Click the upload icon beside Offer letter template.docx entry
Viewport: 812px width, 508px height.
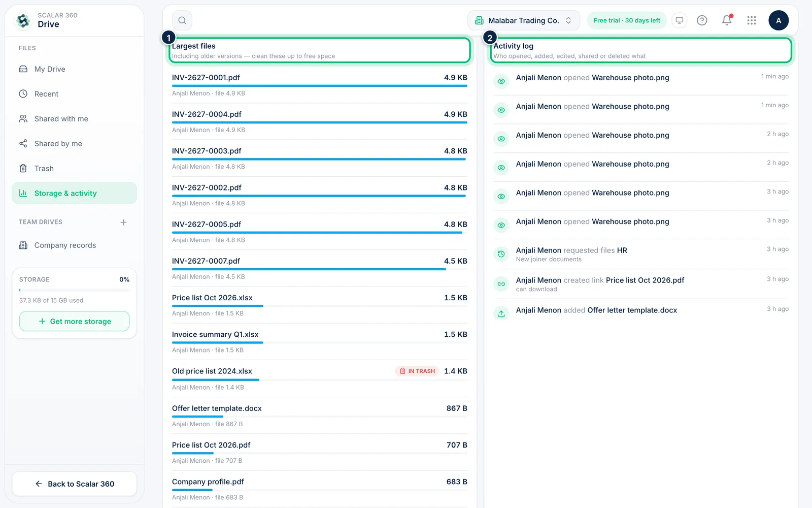click(501, 313)
